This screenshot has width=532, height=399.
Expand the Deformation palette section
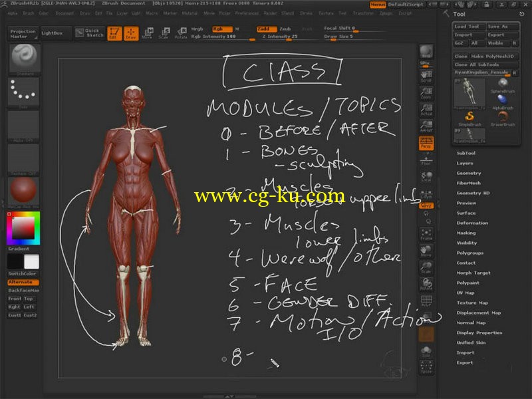pos(472,223)
